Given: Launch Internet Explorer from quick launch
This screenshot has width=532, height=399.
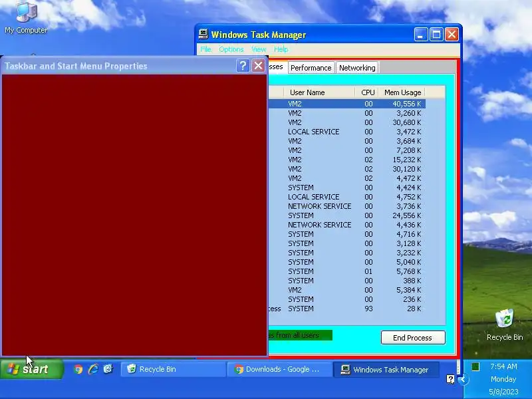Looking at the screenshot, I should tap(93, 369).
